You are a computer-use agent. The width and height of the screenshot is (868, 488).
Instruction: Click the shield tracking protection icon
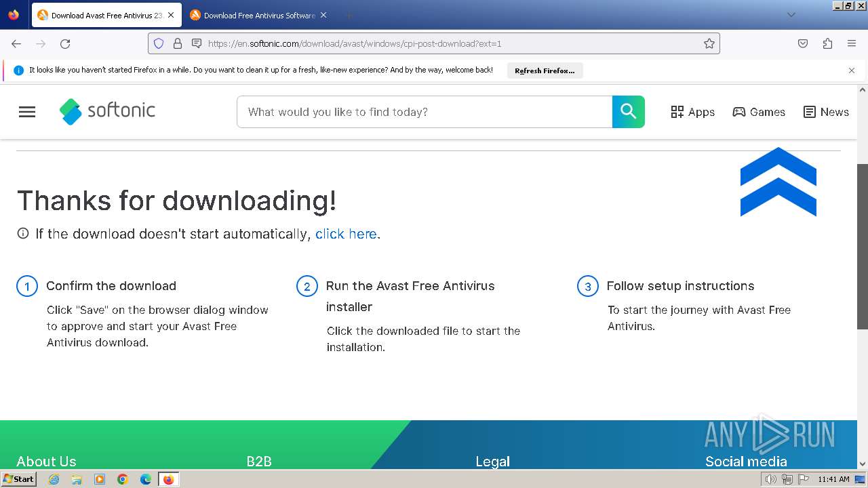point(159,43)
